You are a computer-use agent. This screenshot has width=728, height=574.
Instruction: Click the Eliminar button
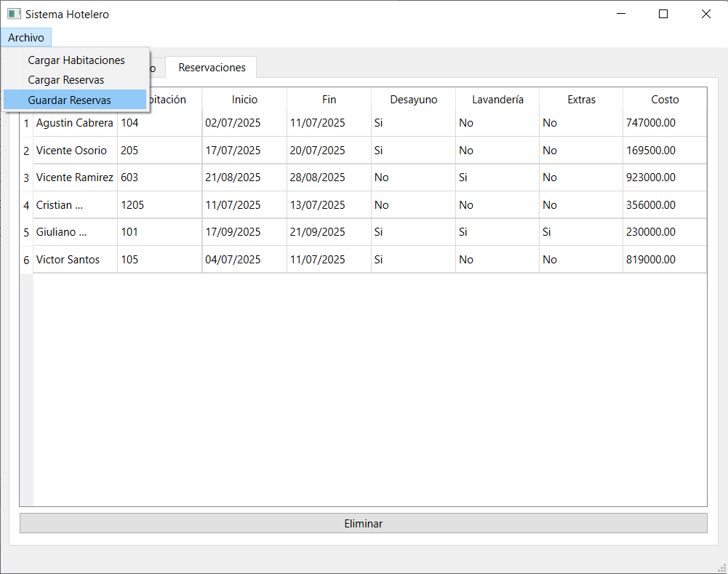(363, 523)
